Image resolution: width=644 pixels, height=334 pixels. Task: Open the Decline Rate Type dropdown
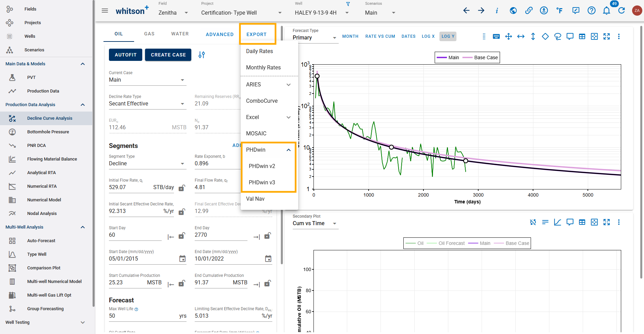(147, 104)
